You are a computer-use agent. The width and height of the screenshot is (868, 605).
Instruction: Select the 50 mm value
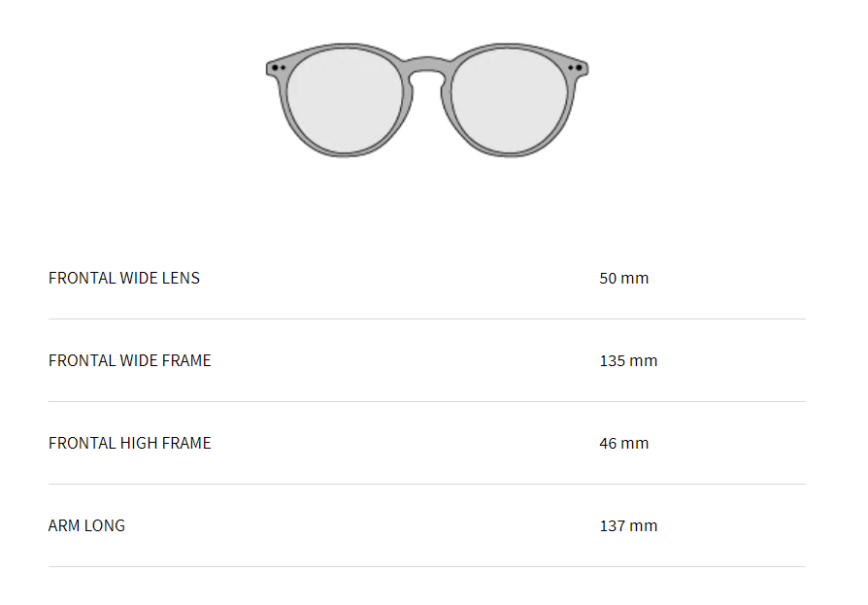624,278
